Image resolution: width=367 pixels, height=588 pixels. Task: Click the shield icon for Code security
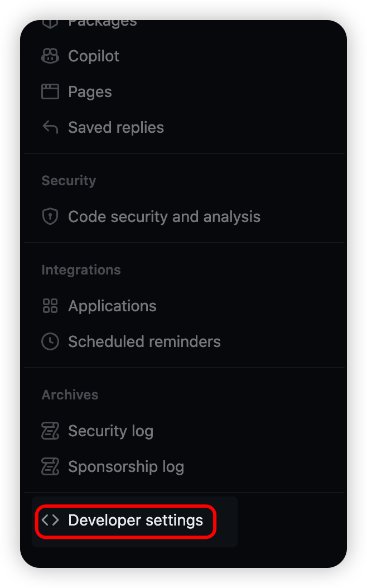tap(50, 216)
